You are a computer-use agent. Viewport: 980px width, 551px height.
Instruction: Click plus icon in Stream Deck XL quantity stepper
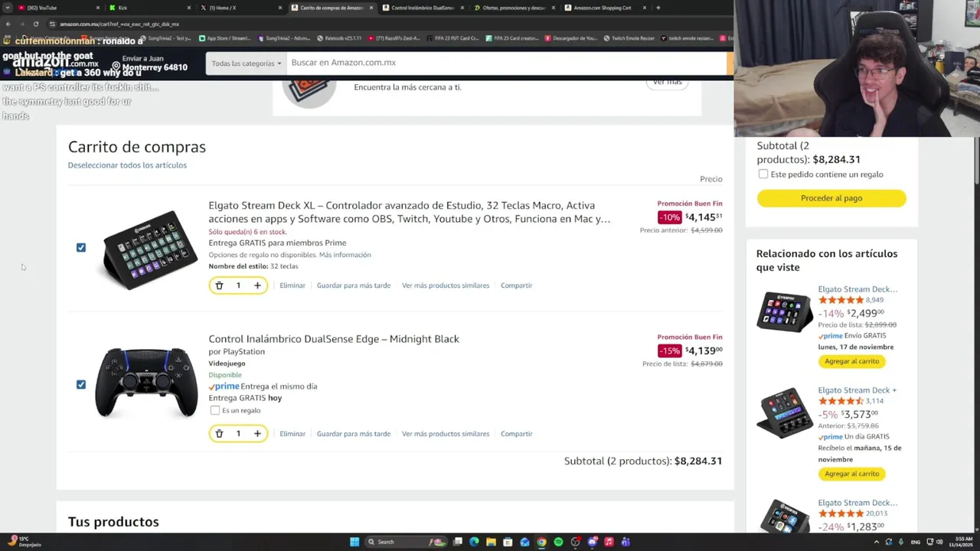click(x=257, y=285)
